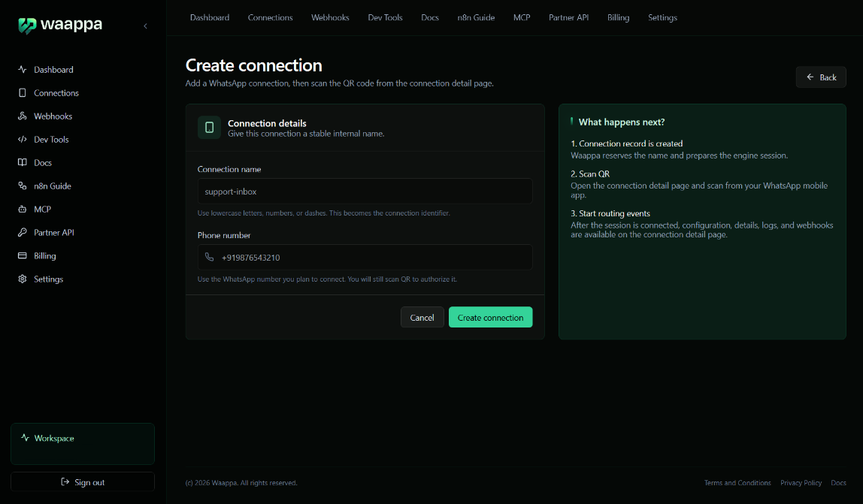Open Settings in the top navigation
This screenshot has height=504, width=863.
[663, 17]
